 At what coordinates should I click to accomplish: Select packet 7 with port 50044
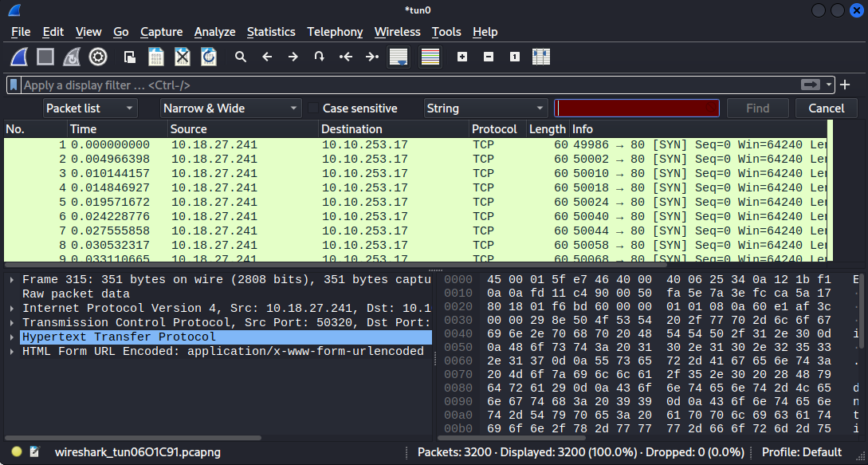pos(415,231)
